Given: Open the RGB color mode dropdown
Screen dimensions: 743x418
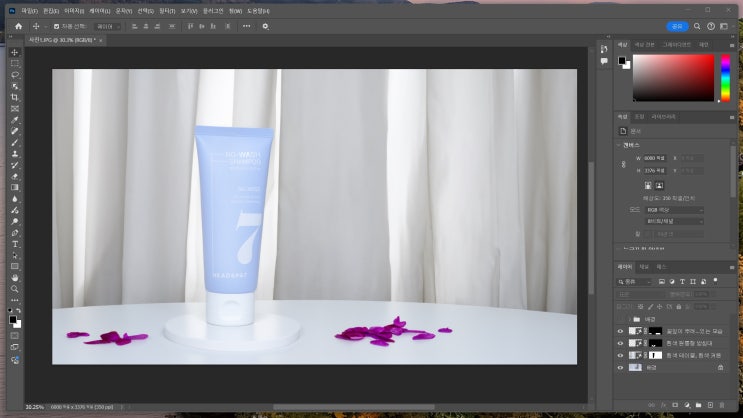Looking at the screenshot, I should (673, 209).
